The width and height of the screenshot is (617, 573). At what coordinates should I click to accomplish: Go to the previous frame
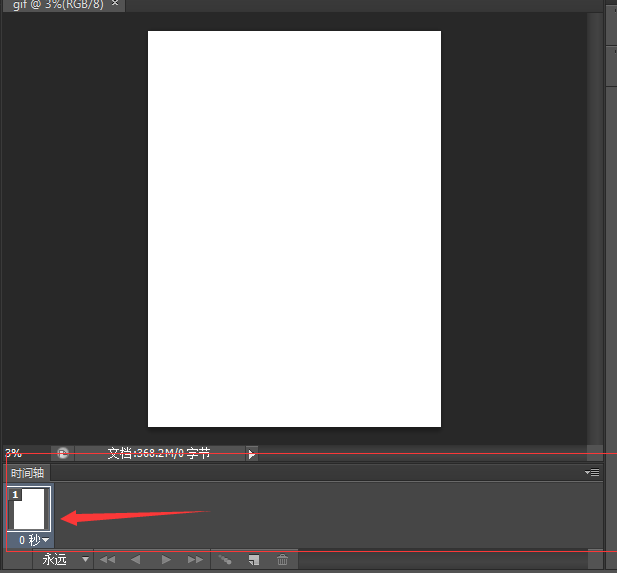pos(135,559)
